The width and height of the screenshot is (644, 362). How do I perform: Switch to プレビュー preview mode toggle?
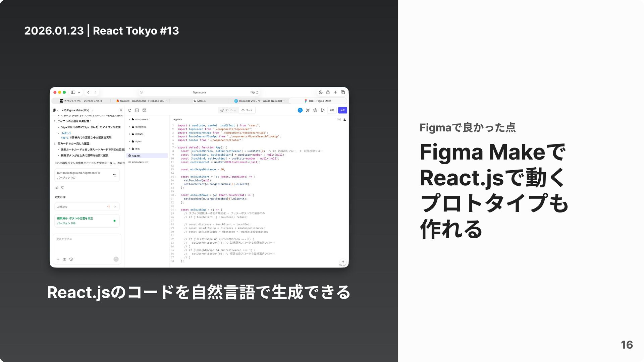point(228,110)
